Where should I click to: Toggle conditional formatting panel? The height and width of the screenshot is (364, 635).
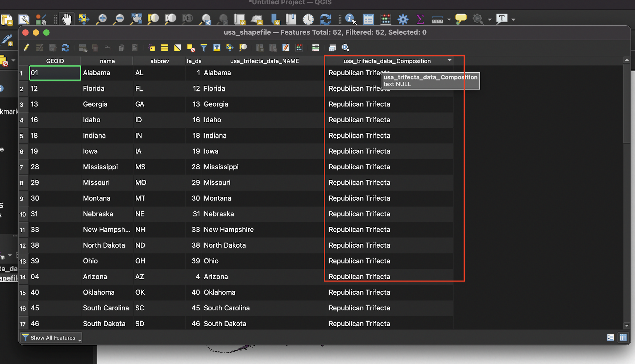coord(316,48)
